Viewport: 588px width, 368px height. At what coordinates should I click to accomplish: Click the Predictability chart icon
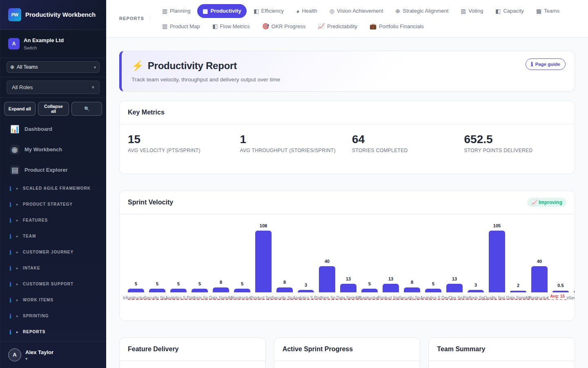pos(321,27)
